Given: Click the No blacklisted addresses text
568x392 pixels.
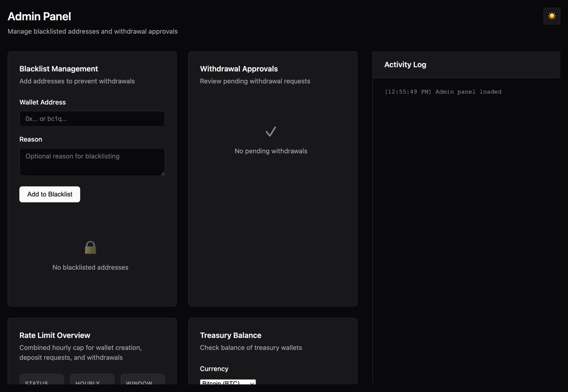Looking at the screenshot, I should [x=90, y=267].
